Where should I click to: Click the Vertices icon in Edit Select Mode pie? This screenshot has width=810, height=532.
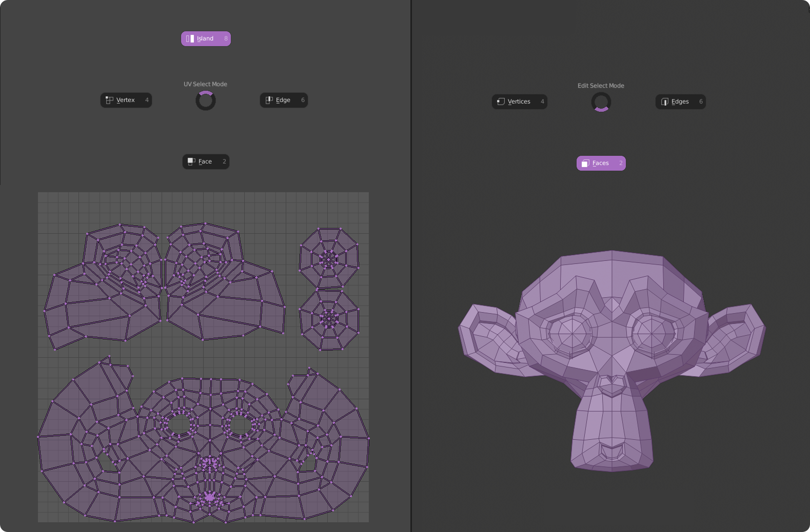tap(501, 102)
